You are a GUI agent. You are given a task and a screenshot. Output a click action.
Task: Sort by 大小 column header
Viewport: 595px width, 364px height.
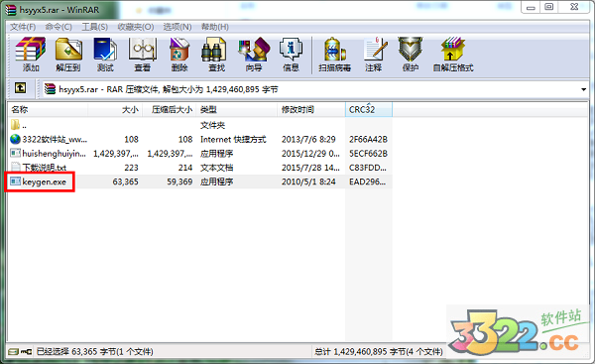coord(115,110)
